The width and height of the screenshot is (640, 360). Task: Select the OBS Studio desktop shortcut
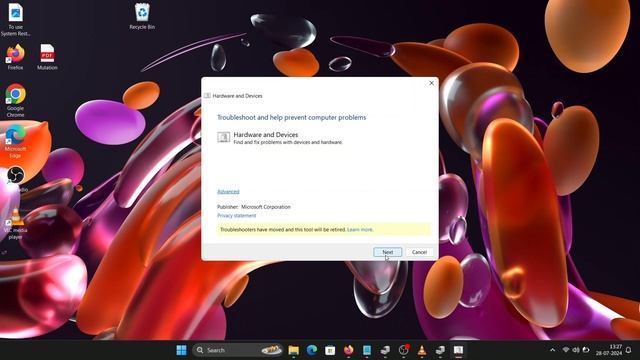pyautogui.click(x=16, y=179)
